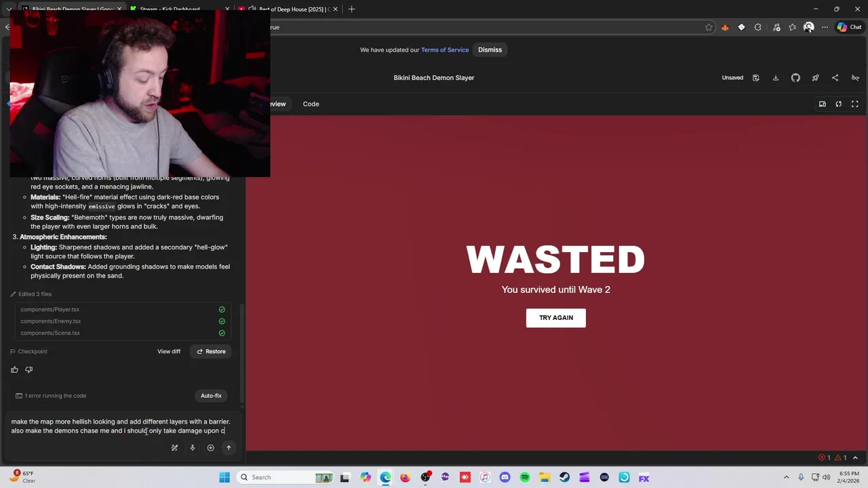868x488 pixels.
Task: Click the plus attach icon in prompt box
Action: [210, 448]
